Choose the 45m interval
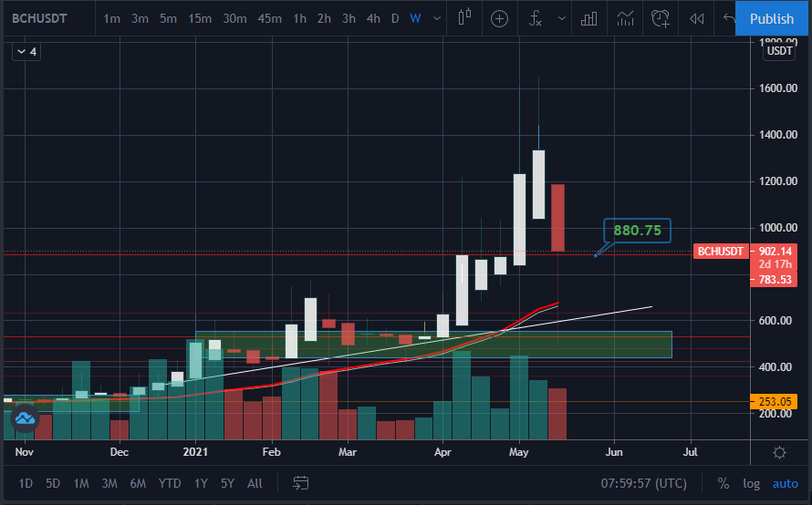 (269, 18)
